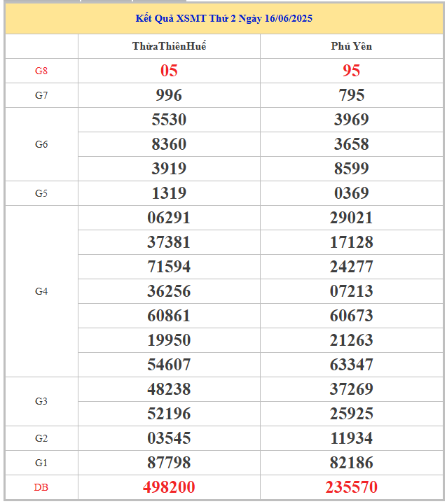
Task: Select the Phú Yên column header
Action: click(x=352, y=46)
